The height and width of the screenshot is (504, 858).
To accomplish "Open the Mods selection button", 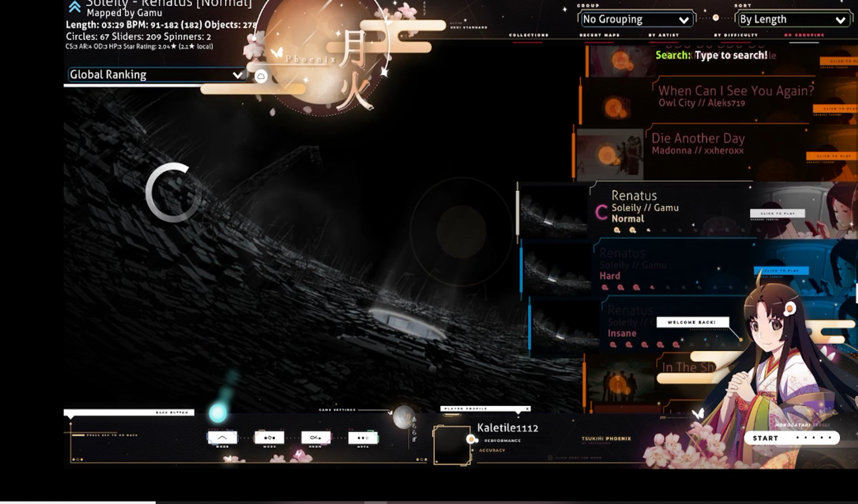I will pos(270,438).
